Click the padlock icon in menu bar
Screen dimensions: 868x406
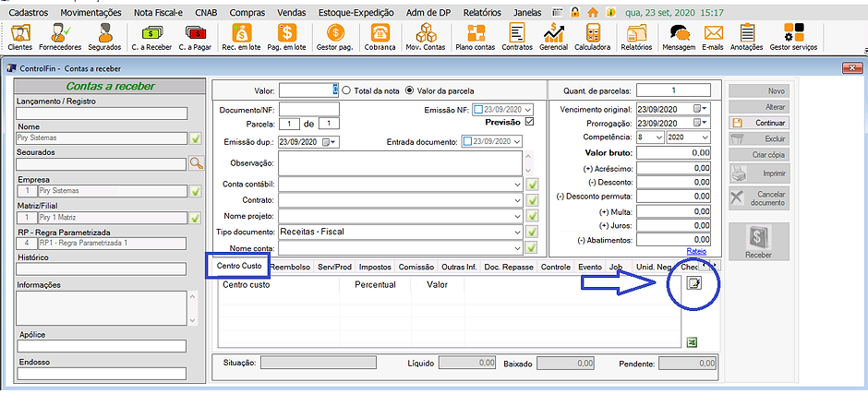click(575, 12)
